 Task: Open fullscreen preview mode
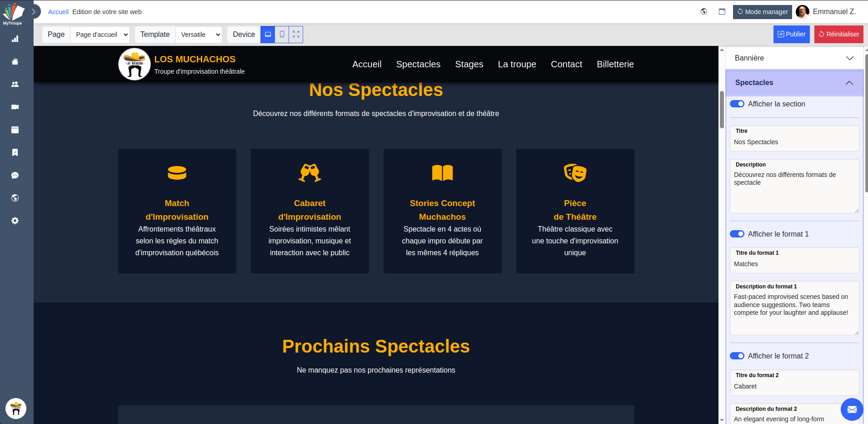click(295, 34)
